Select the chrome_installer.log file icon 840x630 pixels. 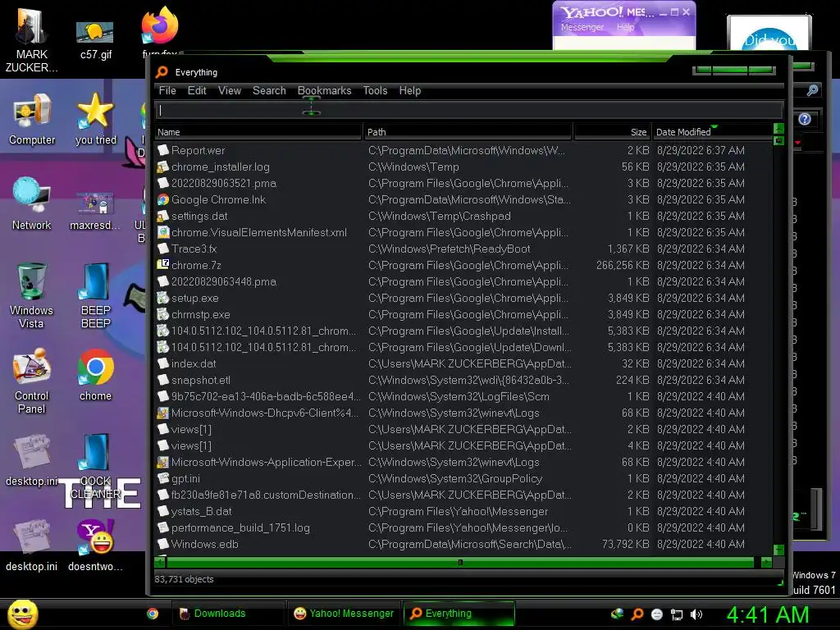click(163, 167)
